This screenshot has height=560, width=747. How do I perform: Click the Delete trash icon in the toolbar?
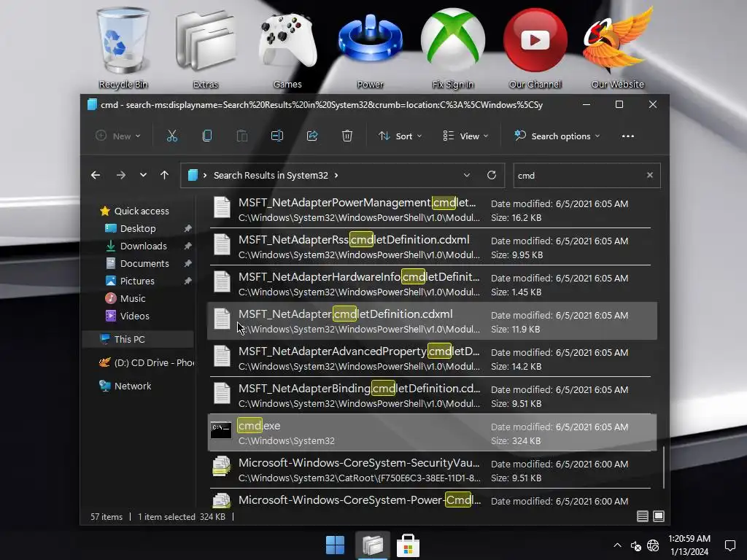click(x=347, y=136)
